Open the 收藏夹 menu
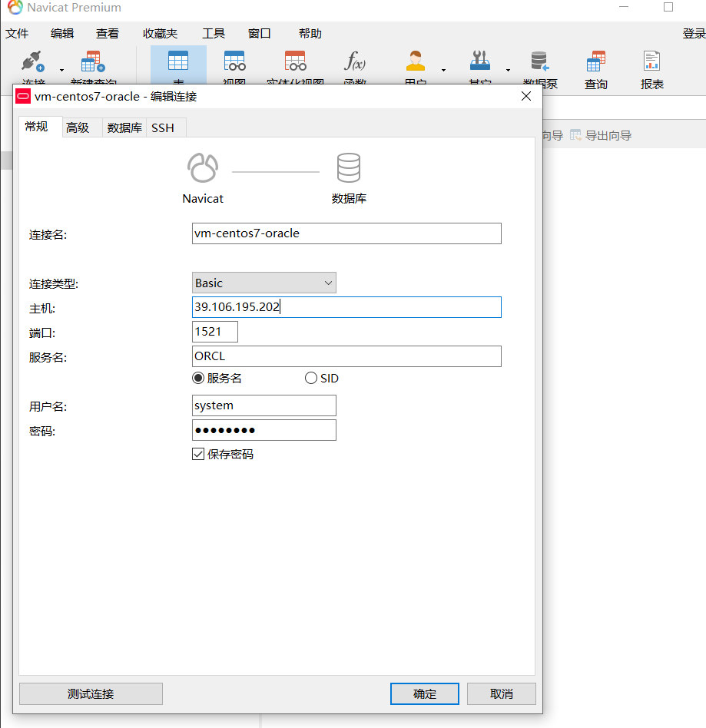 point(161,34)
